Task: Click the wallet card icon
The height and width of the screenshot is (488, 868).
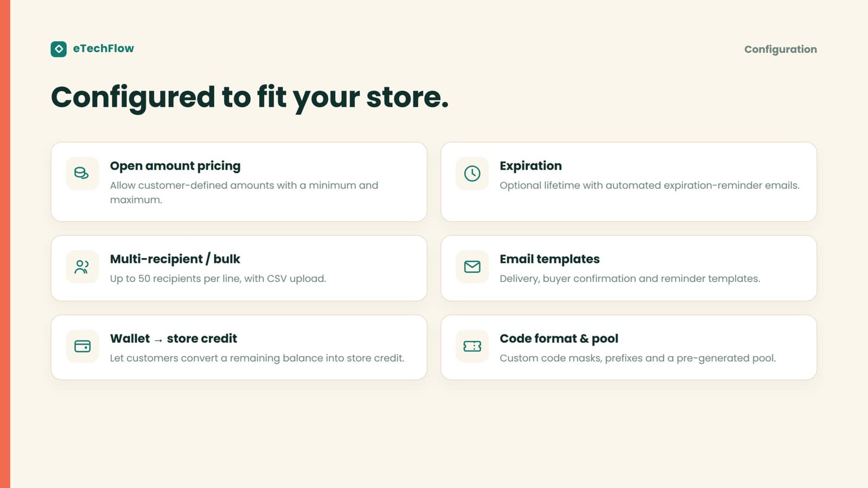Action: (82, 346)
